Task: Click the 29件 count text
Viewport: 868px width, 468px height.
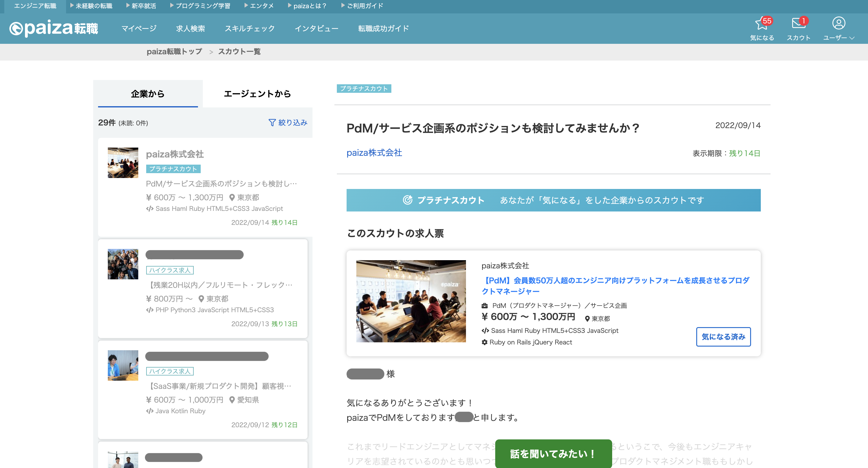Action: (x=107, y=123)
